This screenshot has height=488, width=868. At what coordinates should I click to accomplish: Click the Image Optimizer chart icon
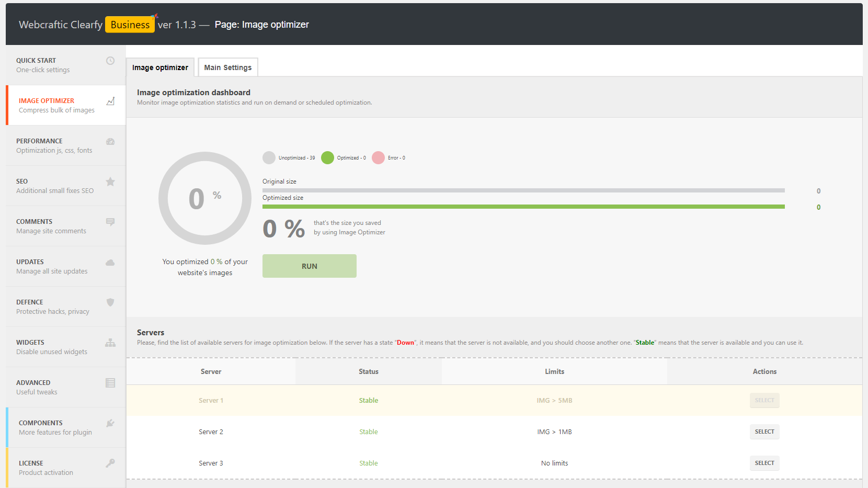point(110,101)
